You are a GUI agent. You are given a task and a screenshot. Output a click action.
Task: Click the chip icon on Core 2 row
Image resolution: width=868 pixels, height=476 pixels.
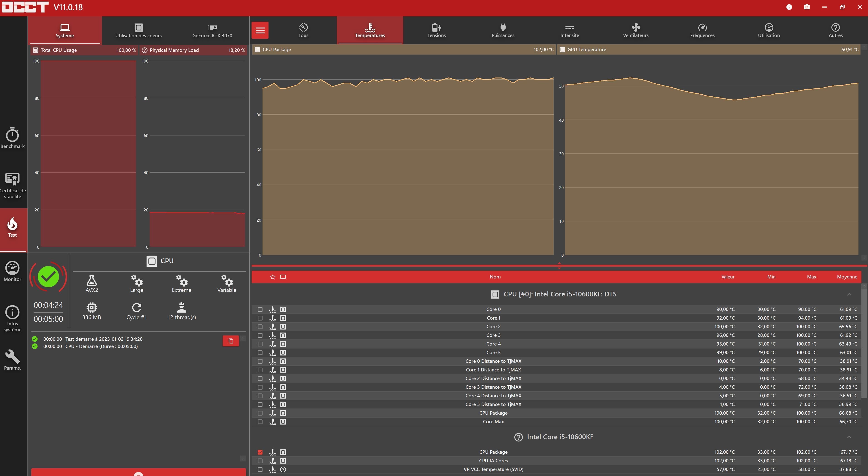pos(283,327)
